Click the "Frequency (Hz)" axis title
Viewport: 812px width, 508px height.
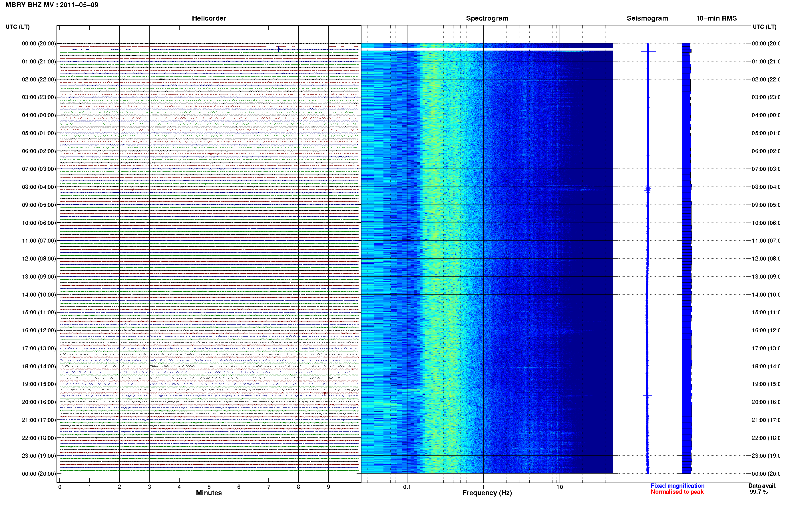pos(487,493)
